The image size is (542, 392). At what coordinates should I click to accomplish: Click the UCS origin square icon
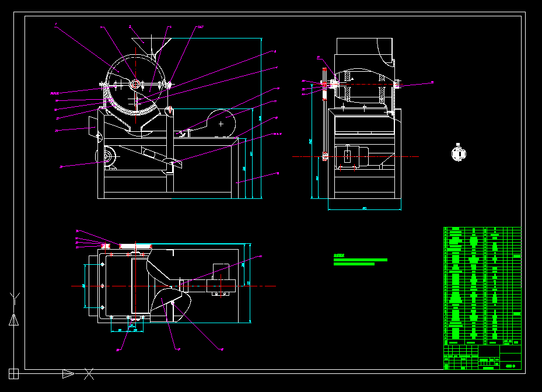click(x=13, y=374)
